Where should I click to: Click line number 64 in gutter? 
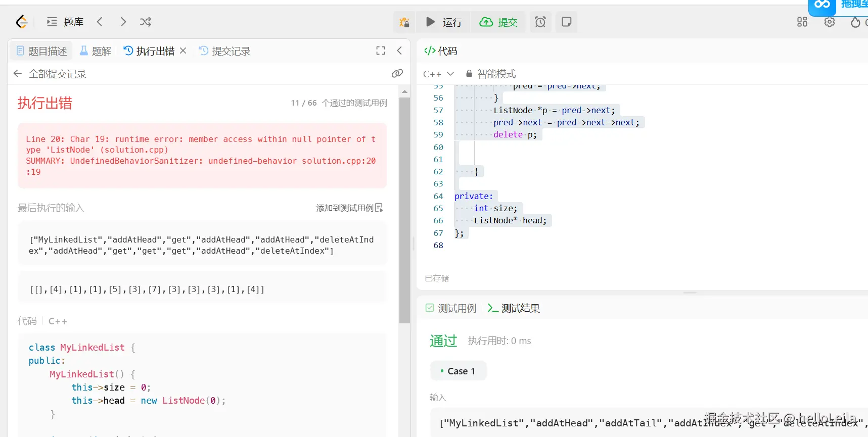(x=438, y=196)
